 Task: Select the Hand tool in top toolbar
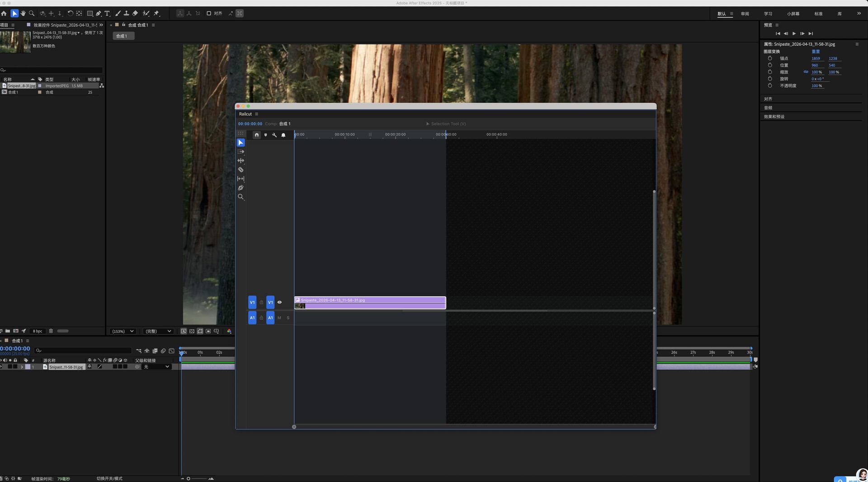(x=23, y=14)
